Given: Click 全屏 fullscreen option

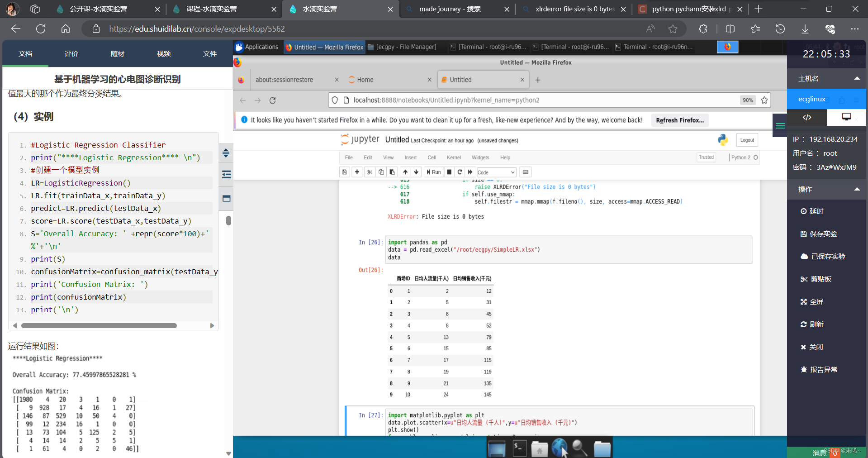Looking at the screenshot, I should 812,302.
